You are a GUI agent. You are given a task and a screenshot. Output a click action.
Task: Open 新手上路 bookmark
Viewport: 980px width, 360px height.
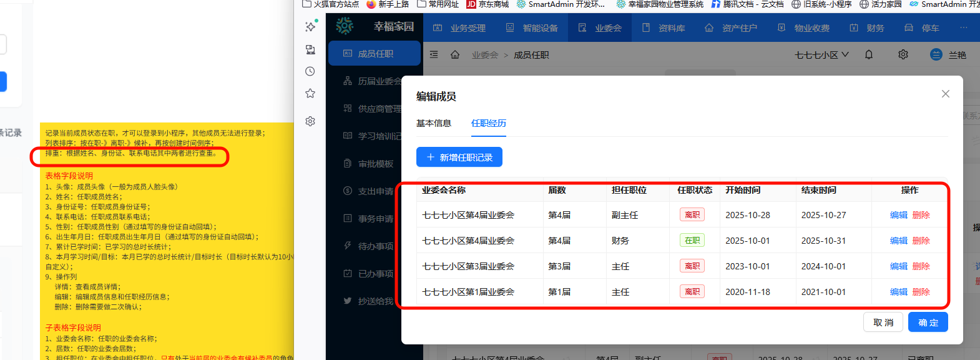pyautogui.click(x=388, y=4)
